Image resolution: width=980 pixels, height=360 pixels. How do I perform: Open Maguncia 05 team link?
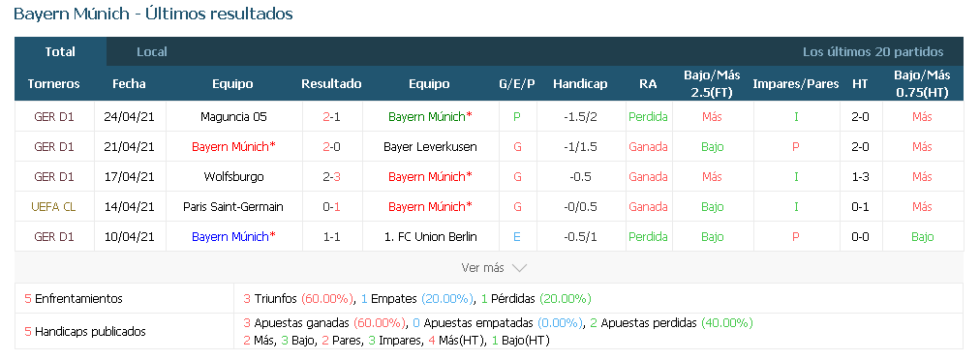(233, 117)
